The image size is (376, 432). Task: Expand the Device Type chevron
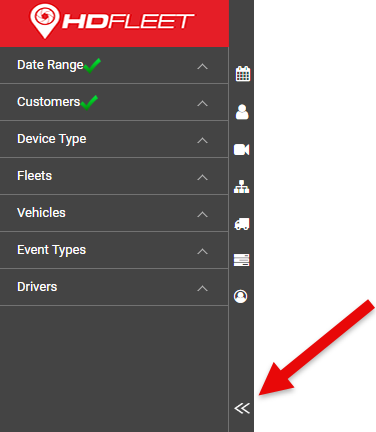tap(202, 140)
